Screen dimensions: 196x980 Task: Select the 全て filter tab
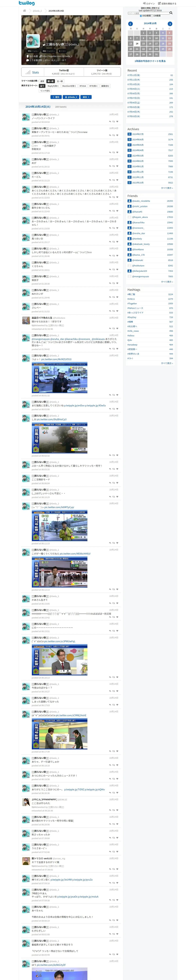[x=42, y=86]
